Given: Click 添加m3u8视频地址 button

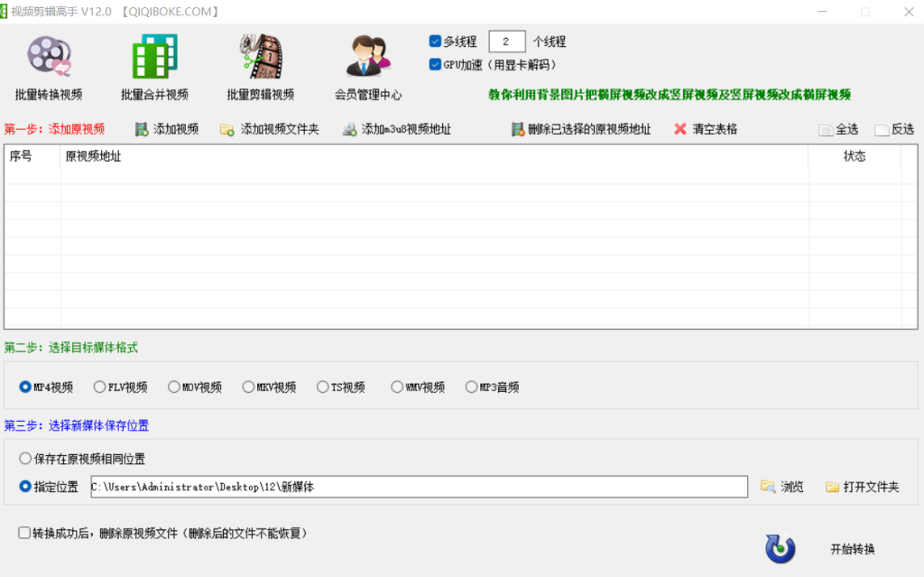Looking at the screenshot, I should 397,129.
